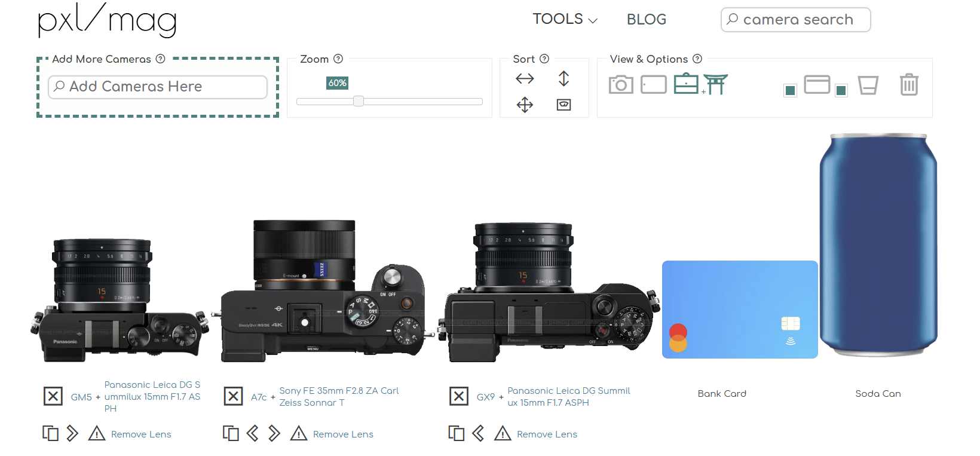Remove Lens from the GM5
Image resolution: width=980 pixels, height=456 pixels.
tap(141, 434)
